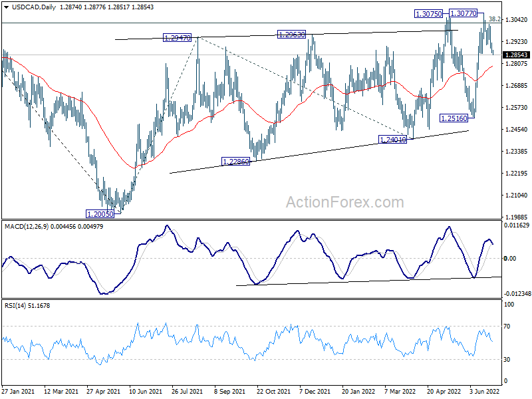Click the 1.29630 peak label
This screenshot has width=532, height=399.
click(291, 35)
